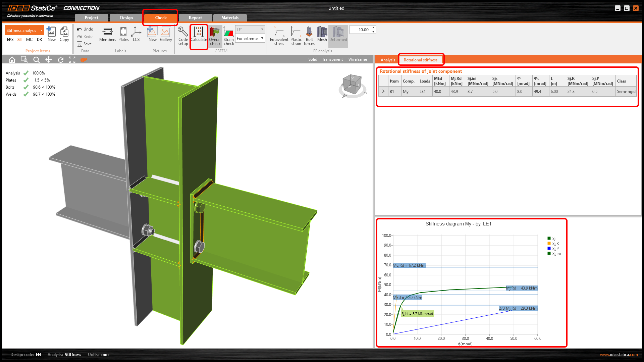Click the home view icon

(x=12, y=60)
